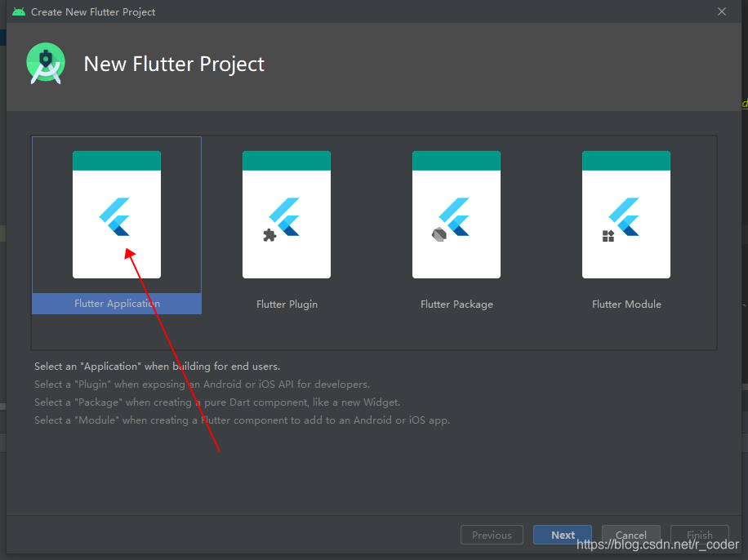Click the "New Flutter Project" heading
Viewport: 748px width, 560px height.
(x=174, y=64)
